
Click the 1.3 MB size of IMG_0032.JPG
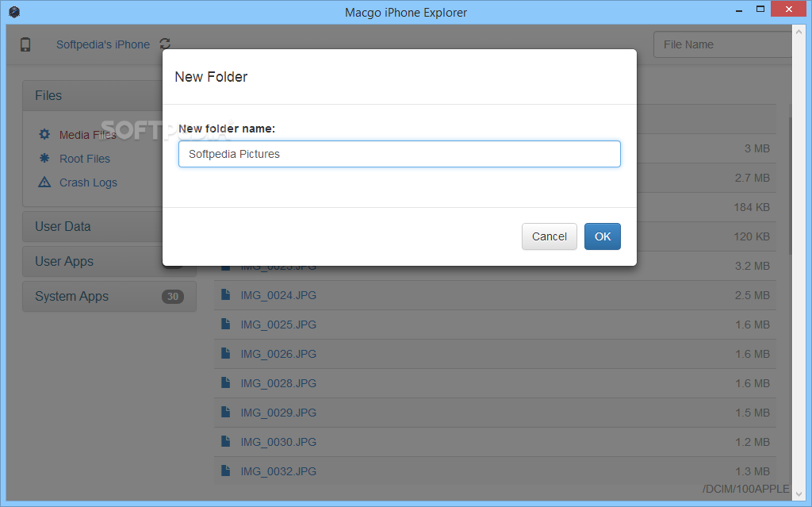[x=753, y=472]
